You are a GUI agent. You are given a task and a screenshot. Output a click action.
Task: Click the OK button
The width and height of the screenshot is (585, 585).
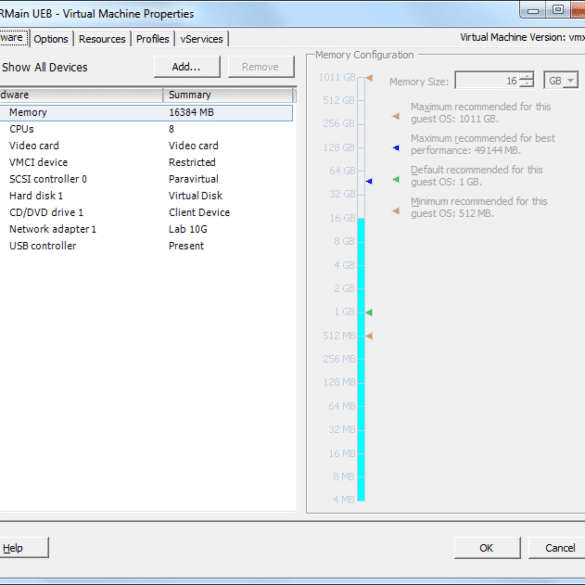tap(487, 548)
